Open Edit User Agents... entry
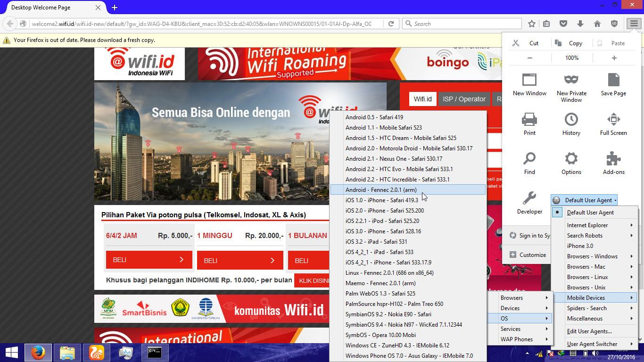Viewport: 644px width, 362px height. (594, 331)
